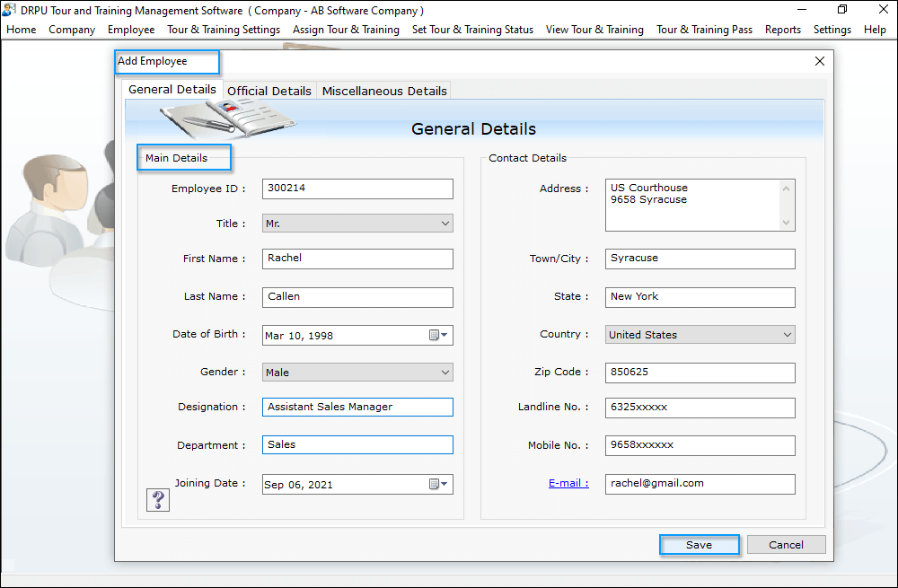
Task: Expand the Title dropdown
Action: point(445,224)
